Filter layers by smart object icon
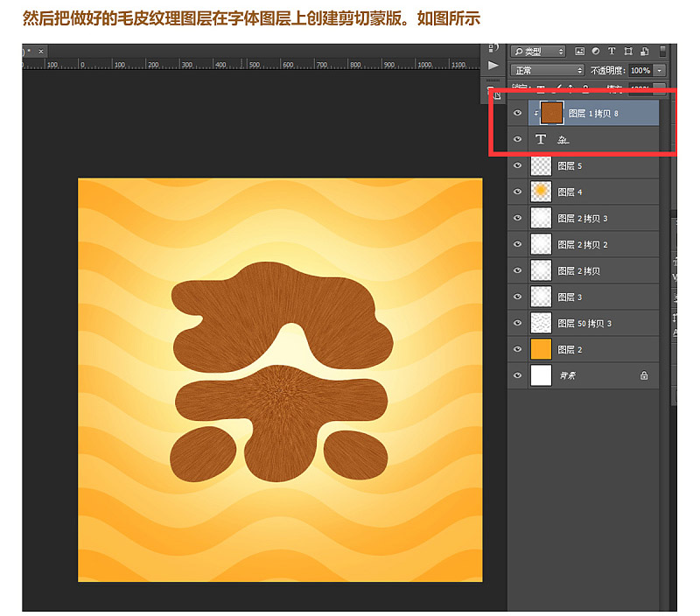Image resolution: width=700 pixels, height=616 pixels. pos(644,52)
